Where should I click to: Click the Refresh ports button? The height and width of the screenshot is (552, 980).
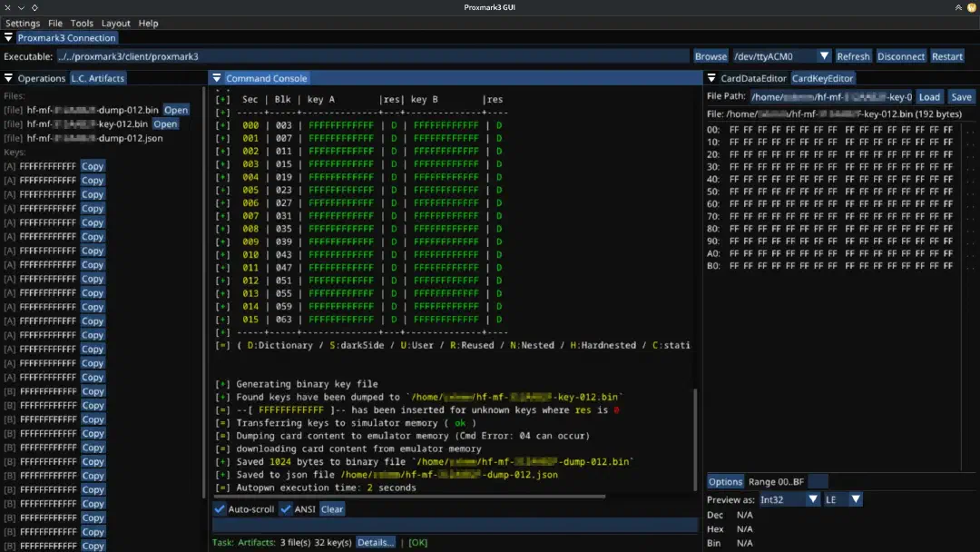click(x=853, y=56)
